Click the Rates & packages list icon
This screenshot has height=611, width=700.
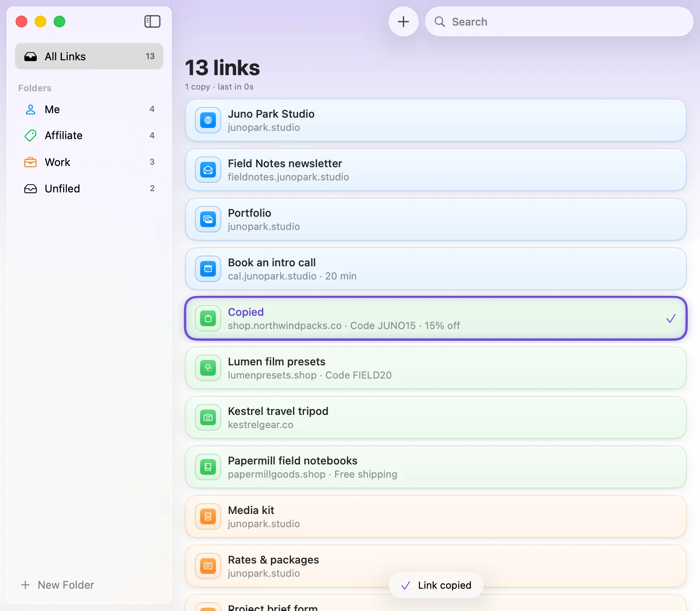click(x=208, y=566)
